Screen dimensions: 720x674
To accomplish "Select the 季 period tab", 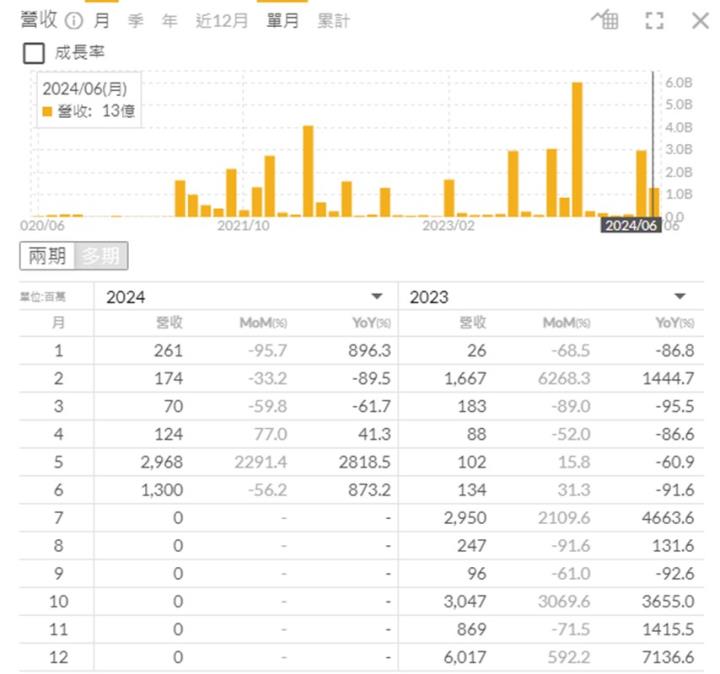I will click(x=137, y=21).
